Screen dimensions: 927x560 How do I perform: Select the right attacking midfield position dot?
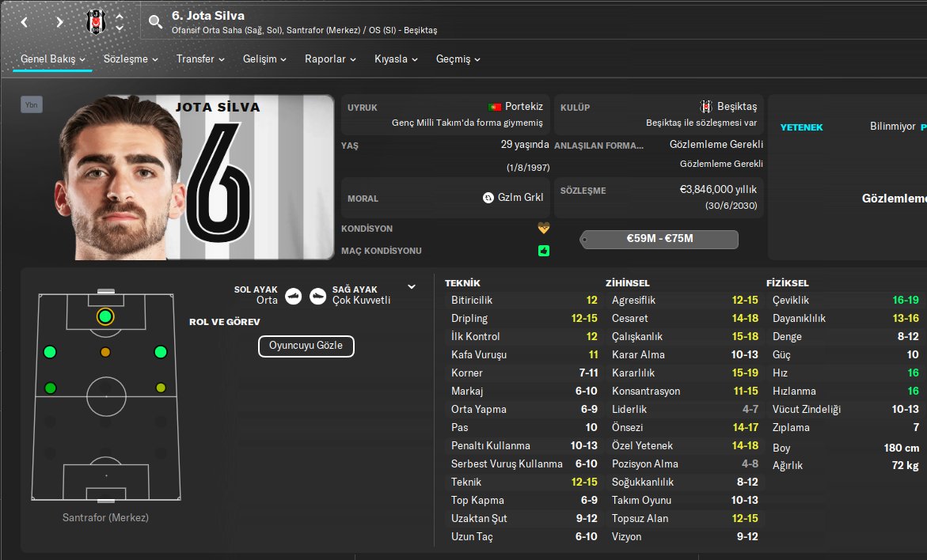(160, 352)
